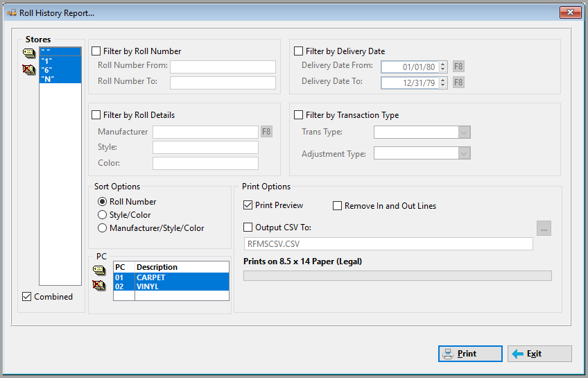Select Style/Color sort option
Viewport: 588px width, 378px height.
pos(102,215)
